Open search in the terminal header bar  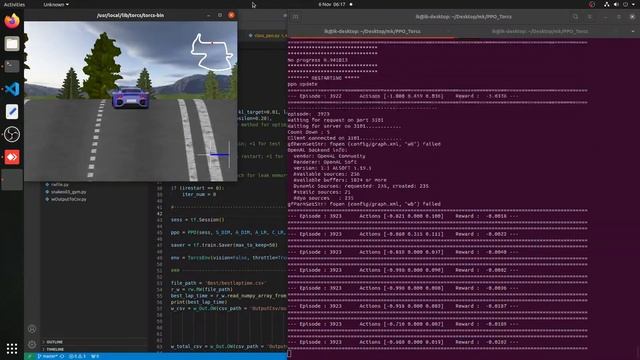[575, 17]
